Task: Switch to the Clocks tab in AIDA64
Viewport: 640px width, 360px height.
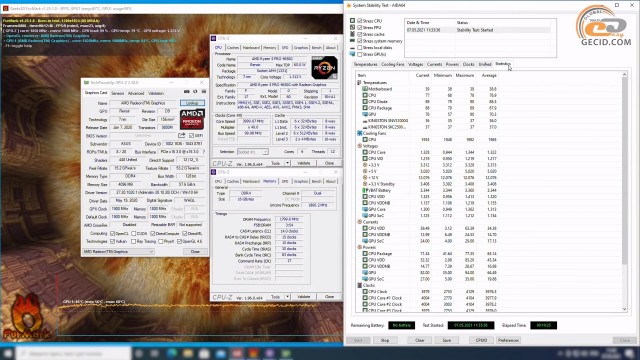Action: 469,64
